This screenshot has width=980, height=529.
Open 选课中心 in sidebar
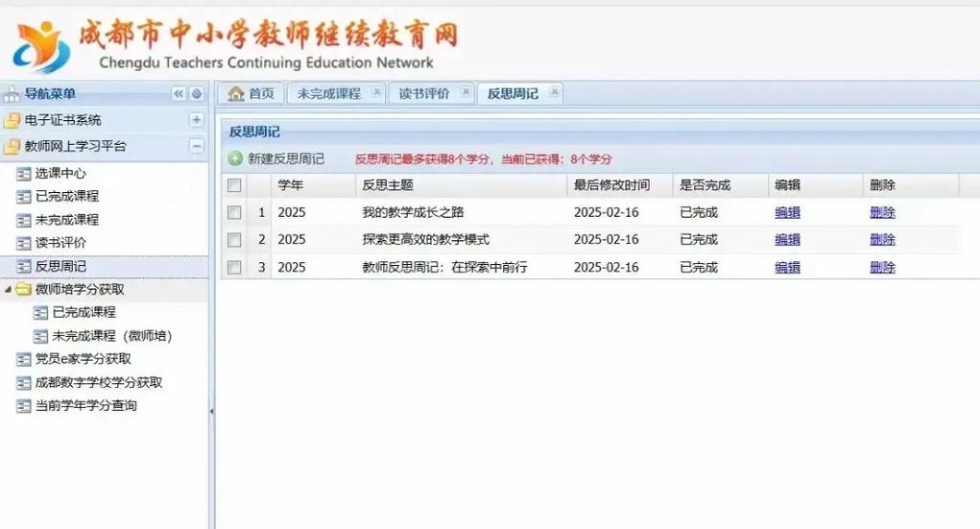point(60,174)
